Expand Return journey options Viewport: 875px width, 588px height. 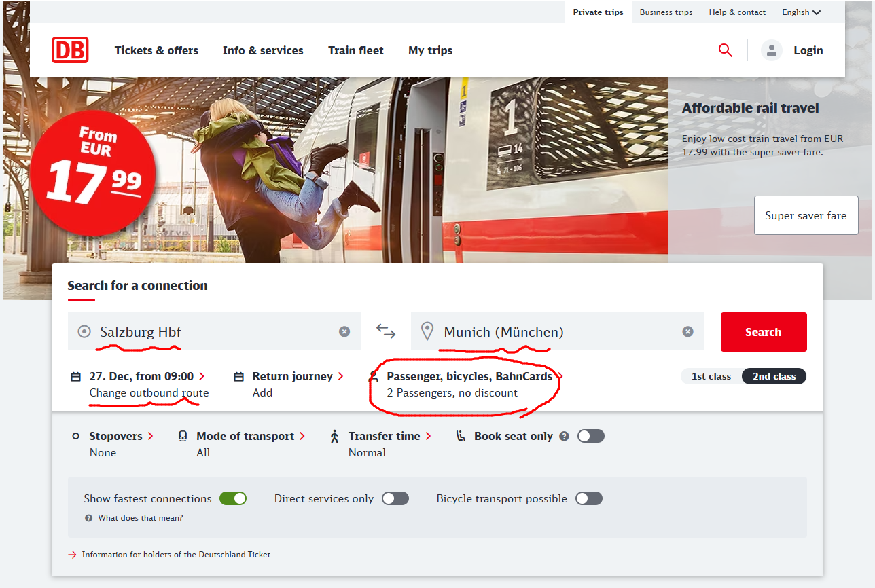coord(298,376)
